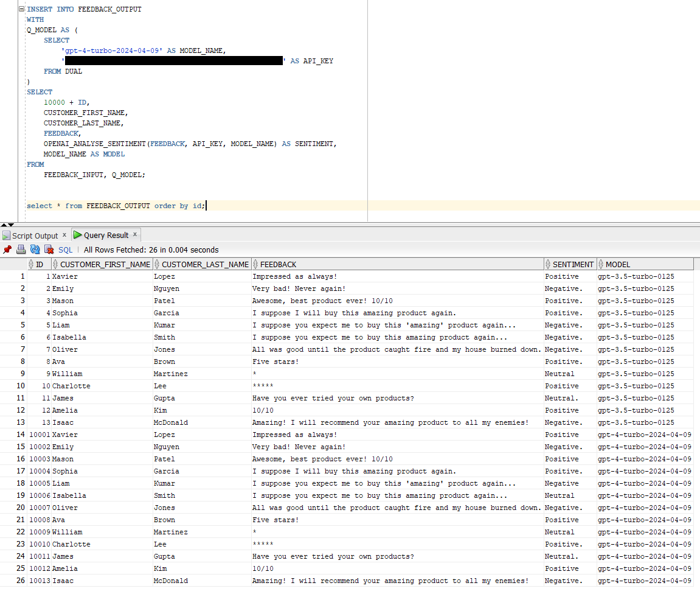The image size is (700, 594).
Task: Close the Script Output tab
Action: tap(64, 234)
